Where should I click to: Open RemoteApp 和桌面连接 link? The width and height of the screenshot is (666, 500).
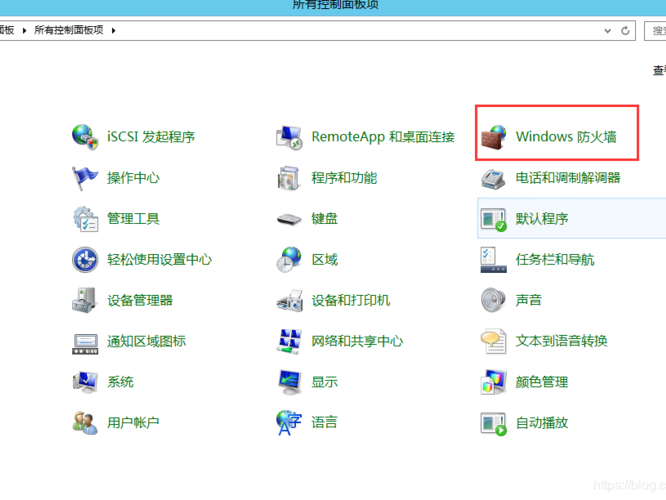(383, 137)
